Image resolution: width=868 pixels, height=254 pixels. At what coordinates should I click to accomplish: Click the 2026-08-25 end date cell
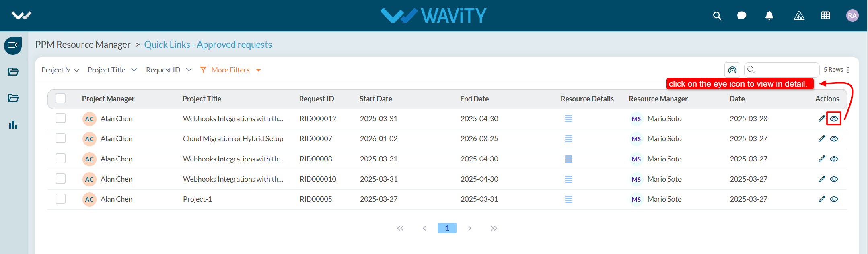479,139
